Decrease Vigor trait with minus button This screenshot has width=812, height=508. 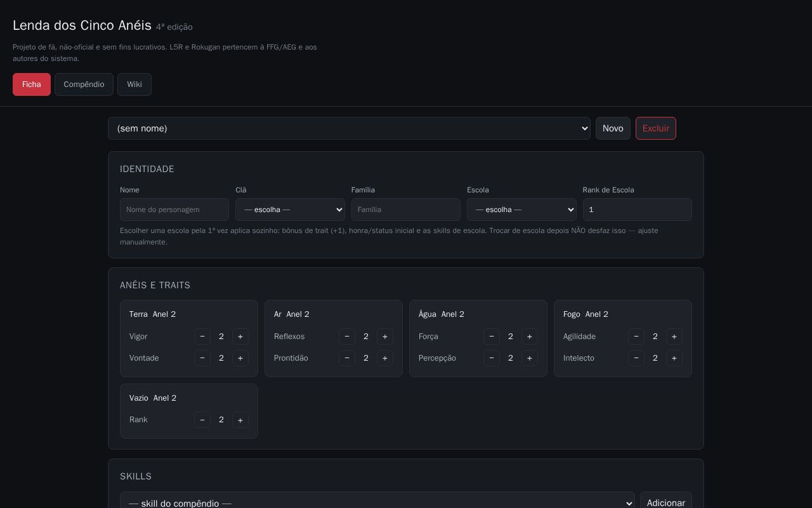pos(202,337)
